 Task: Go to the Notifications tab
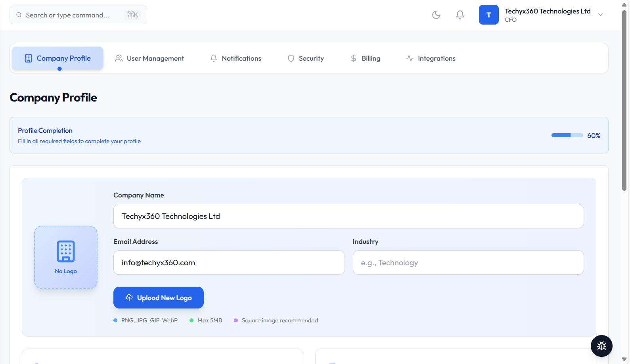(x=236, y=58)
